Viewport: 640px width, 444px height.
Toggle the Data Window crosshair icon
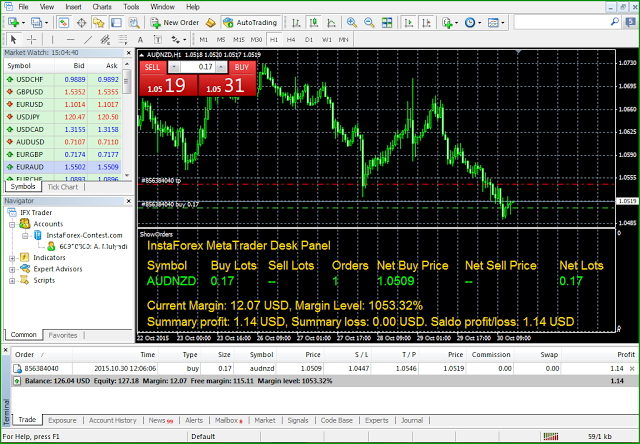point(81,22)
